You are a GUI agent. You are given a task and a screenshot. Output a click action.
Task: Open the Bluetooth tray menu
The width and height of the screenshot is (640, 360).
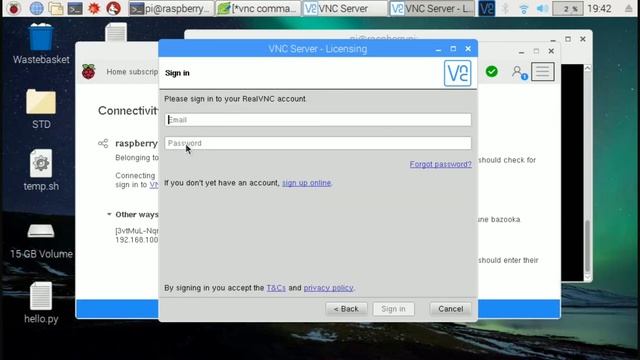[x=505, y=9]
